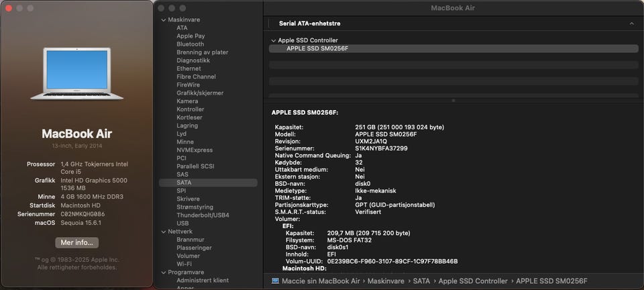Collapse the Maskinvare sidebar section
This screenshot has width=644, height=290.
pos(163,20)
